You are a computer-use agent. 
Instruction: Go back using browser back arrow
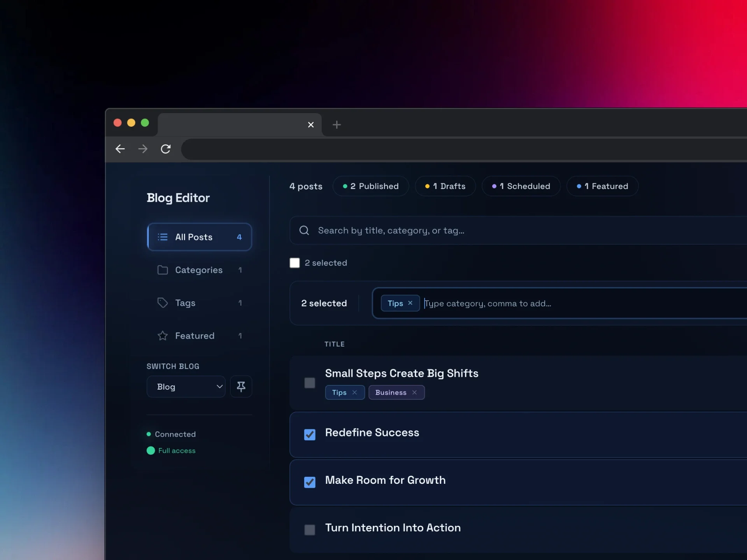click(x=120, y=149)
